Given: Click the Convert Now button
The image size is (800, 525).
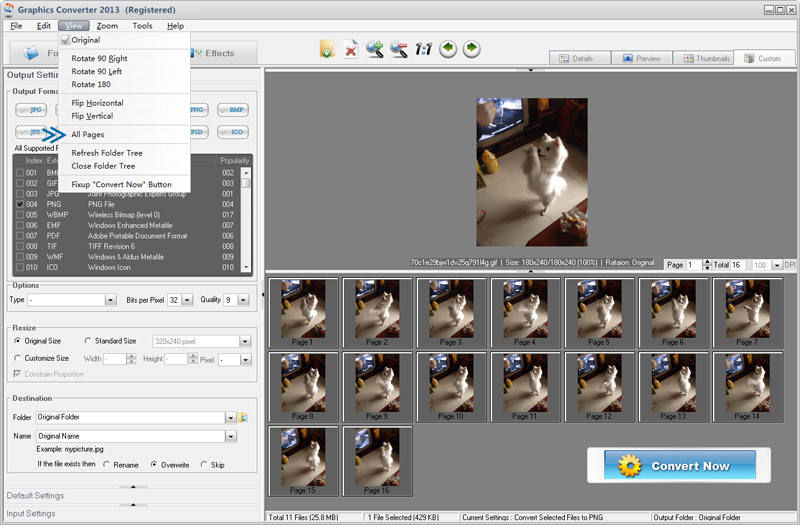Looking at the screenshot, I should [x=679, y=465].
